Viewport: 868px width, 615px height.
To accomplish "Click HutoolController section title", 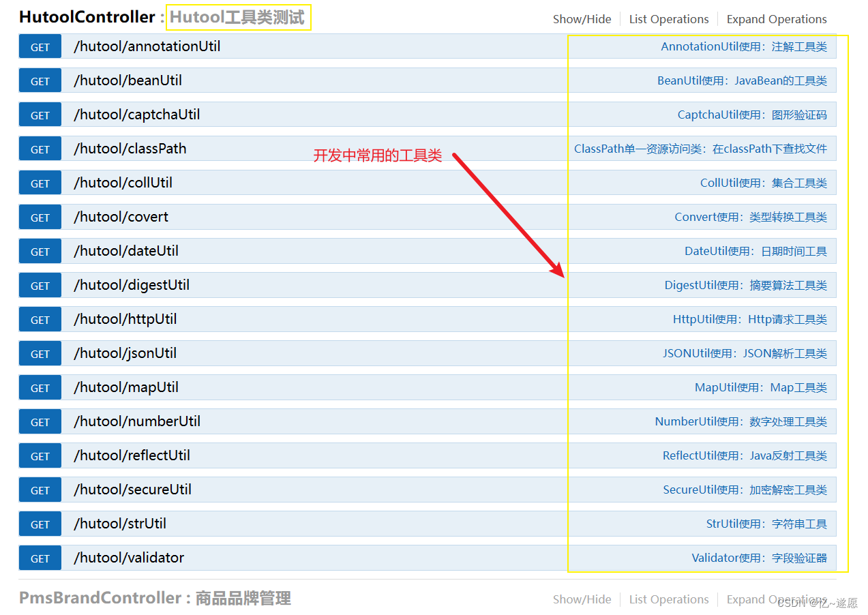I will click(87, 17).
